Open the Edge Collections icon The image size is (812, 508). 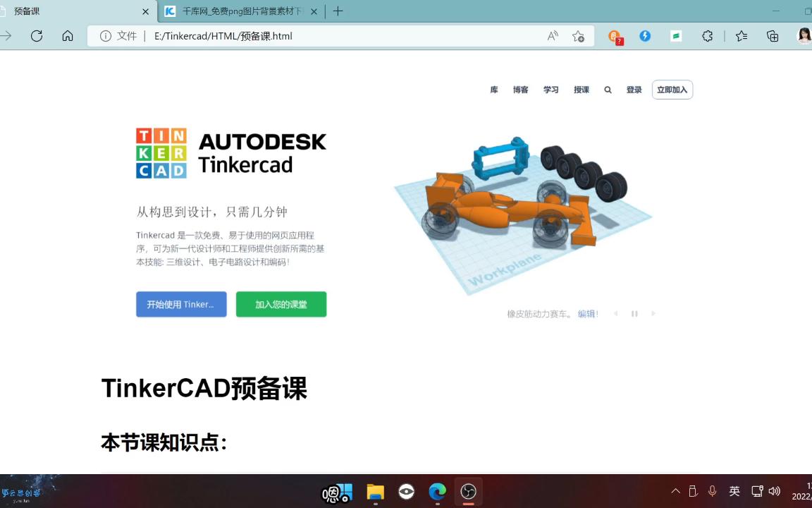[772, 36]
